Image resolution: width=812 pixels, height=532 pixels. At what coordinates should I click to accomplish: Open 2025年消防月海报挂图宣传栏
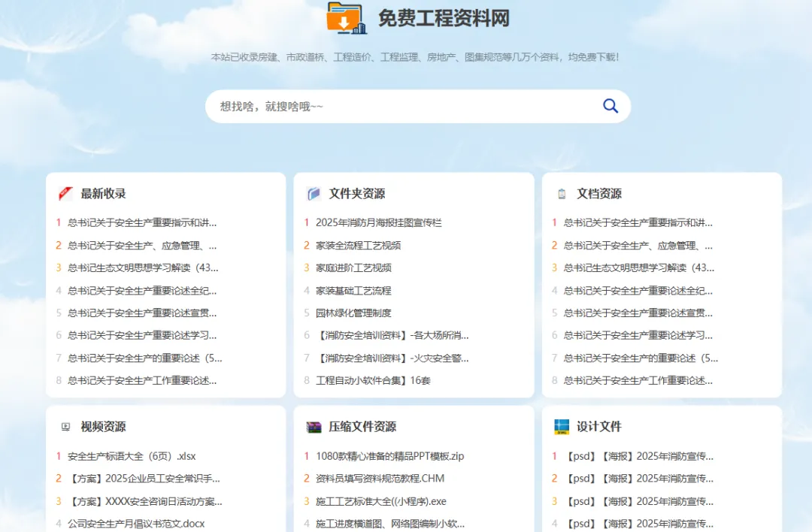pyautogui.click(x=378, y=222)
